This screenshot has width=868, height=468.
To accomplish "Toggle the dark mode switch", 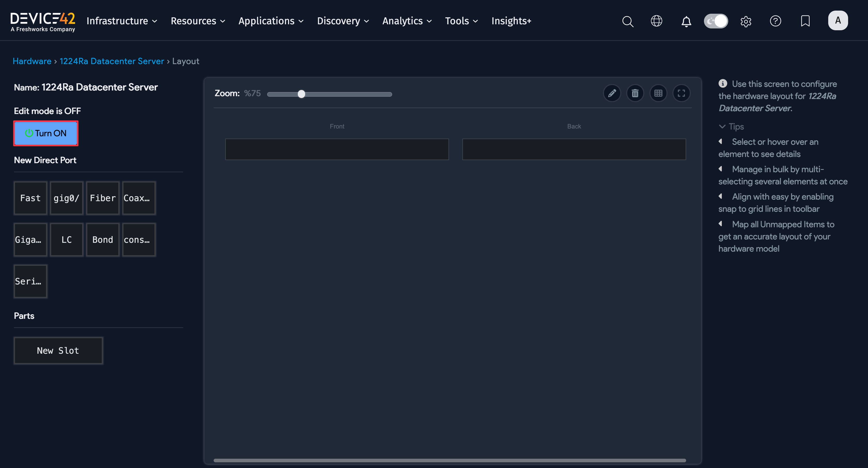I will coord(716,21).
